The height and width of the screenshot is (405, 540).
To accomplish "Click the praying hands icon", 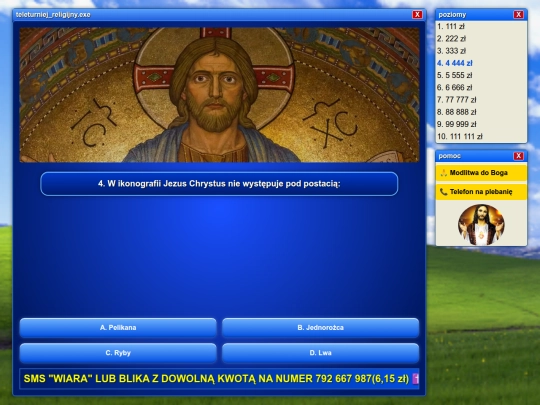I will pyautogui.click(x=443, y=173).
